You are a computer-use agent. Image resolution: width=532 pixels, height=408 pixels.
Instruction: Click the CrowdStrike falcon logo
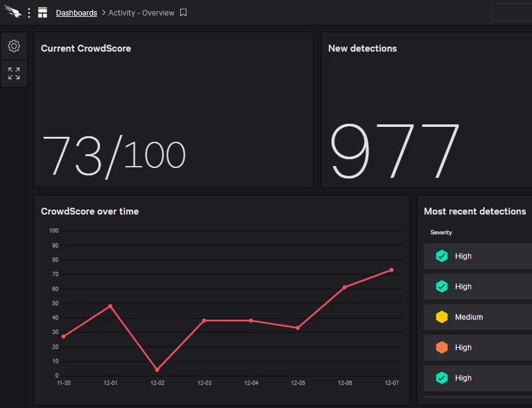14,12
